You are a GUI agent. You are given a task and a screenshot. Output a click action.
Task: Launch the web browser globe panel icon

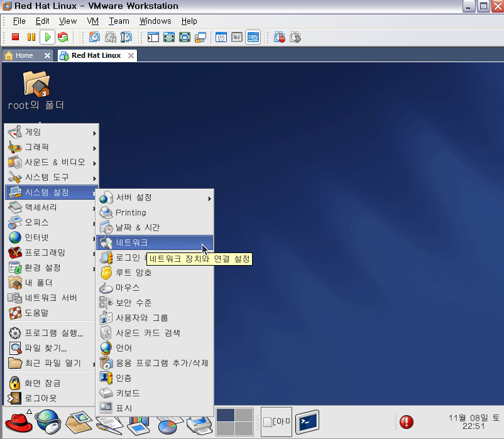(x=48, y=421)
